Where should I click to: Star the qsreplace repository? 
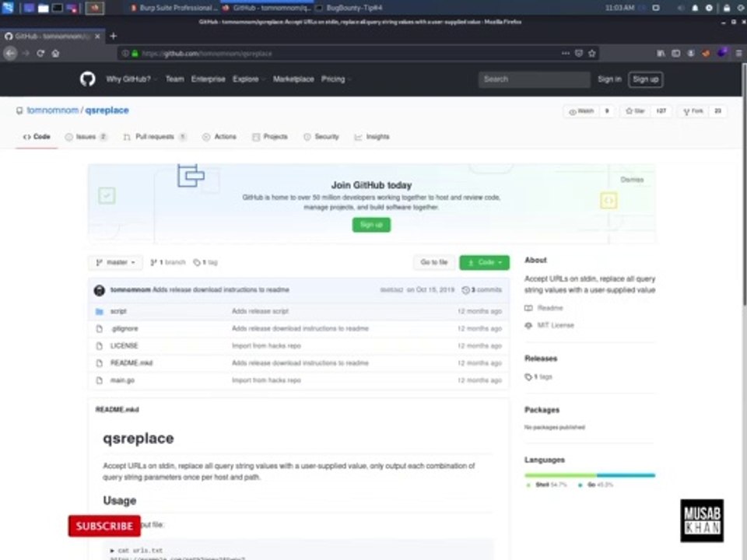tap(635, 111)
